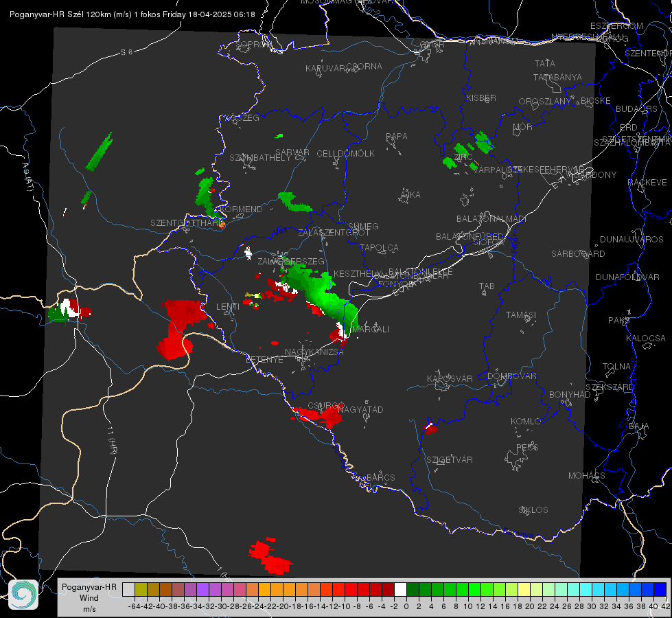
Task: Click the KÖRMEND city label
Action: (242, 209)
